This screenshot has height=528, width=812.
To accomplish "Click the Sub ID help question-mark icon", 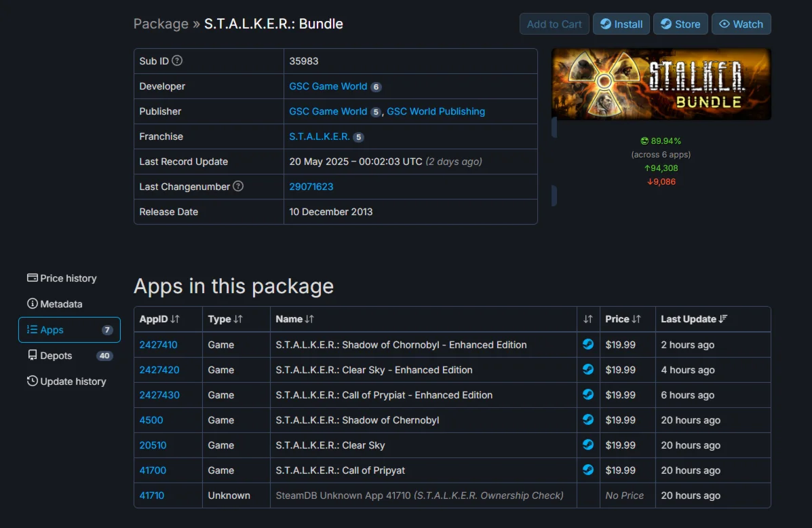I will (x=177, y=60).
